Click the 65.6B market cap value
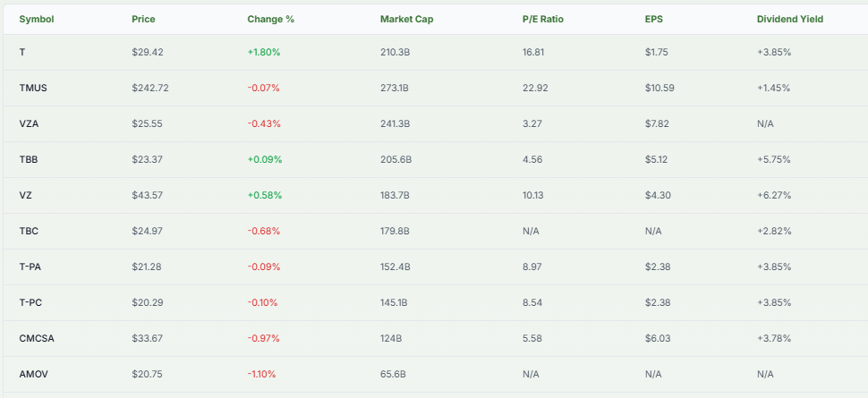868x398 pixels. [393, 374]
